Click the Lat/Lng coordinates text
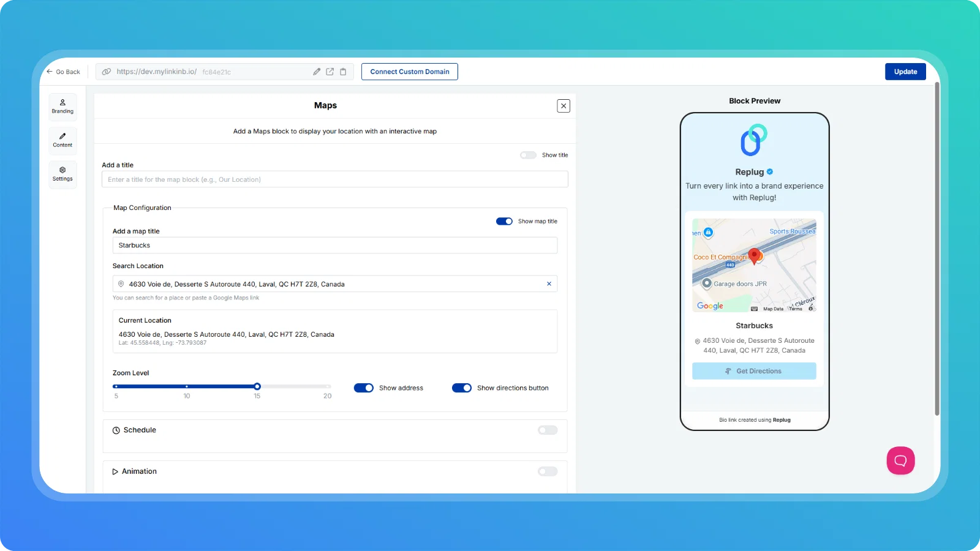Viewport: 980px width, 551px height. 162,343
